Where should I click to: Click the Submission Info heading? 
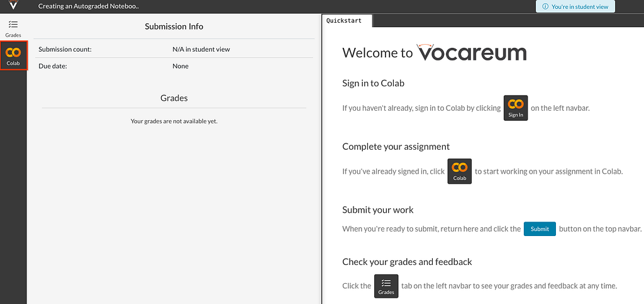174,26
